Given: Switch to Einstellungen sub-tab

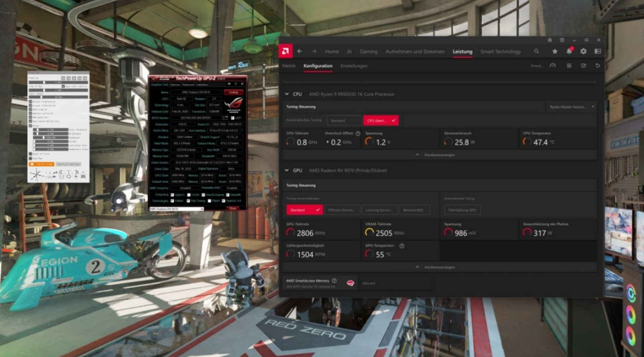Looking at the screenshot, I should click(354, 66).
